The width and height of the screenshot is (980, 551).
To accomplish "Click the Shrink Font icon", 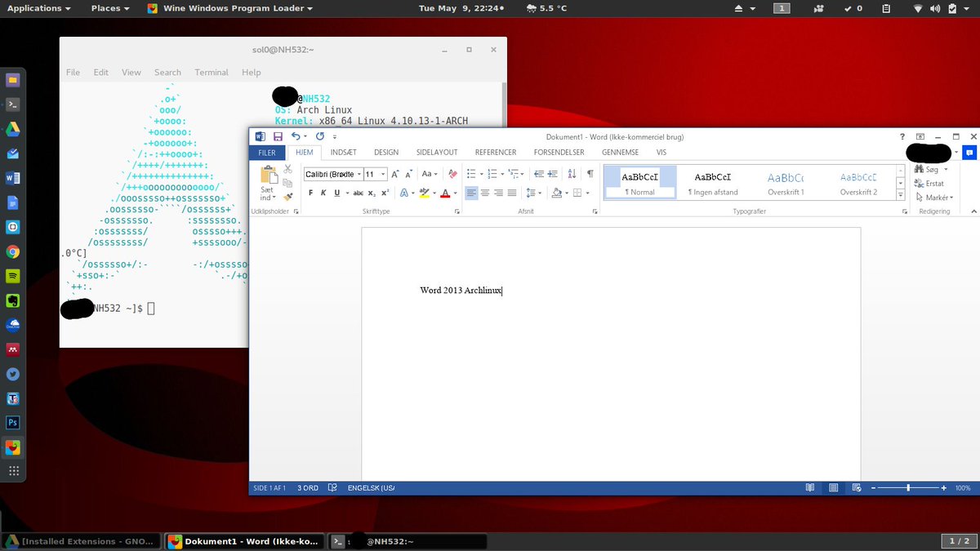I will pos(409,174).
